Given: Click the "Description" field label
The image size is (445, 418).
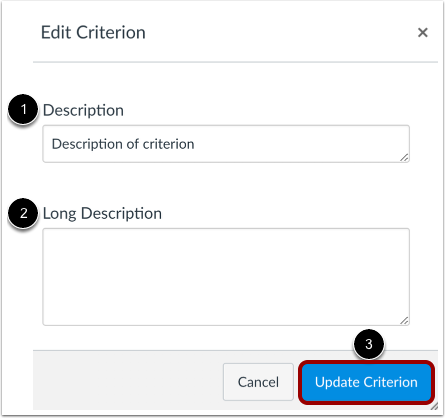Looking at the screenshot, I should click(83, 110).
